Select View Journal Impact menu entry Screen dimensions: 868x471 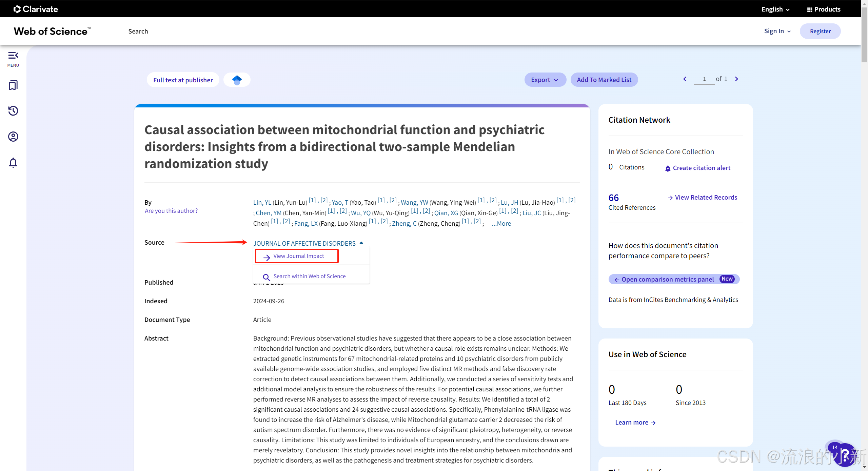pyautogui.click(x=298, y=256)
